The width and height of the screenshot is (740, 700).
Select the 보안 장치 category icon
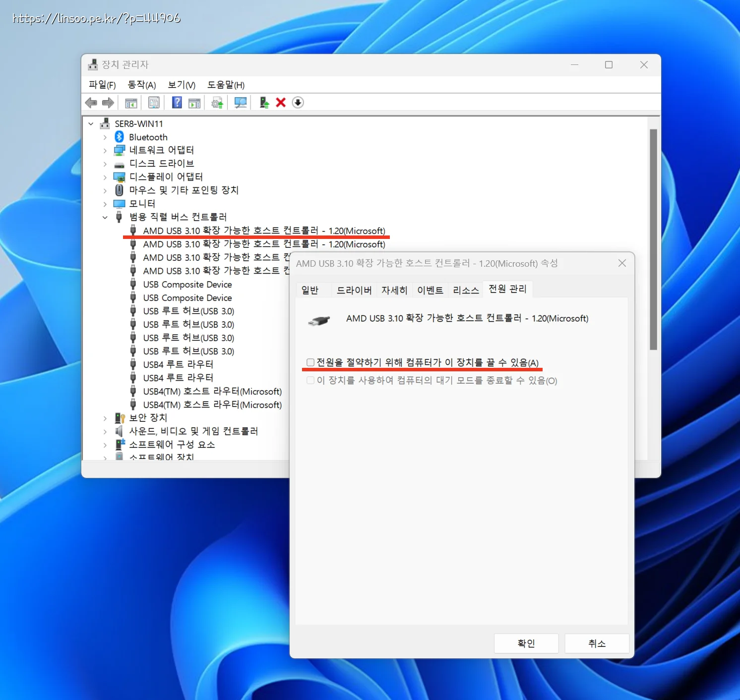coord(120,418)
